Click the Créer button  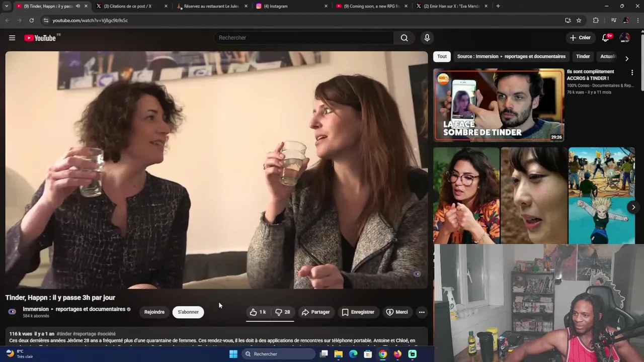click(x=580, y=38)
